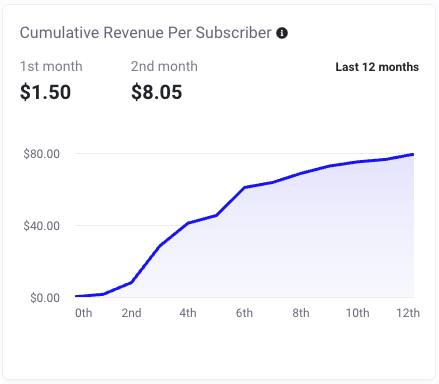Click the 2nd x-axis label
Image resolution: width=439 pixels, height=384 pixels.
pos(131,313)
